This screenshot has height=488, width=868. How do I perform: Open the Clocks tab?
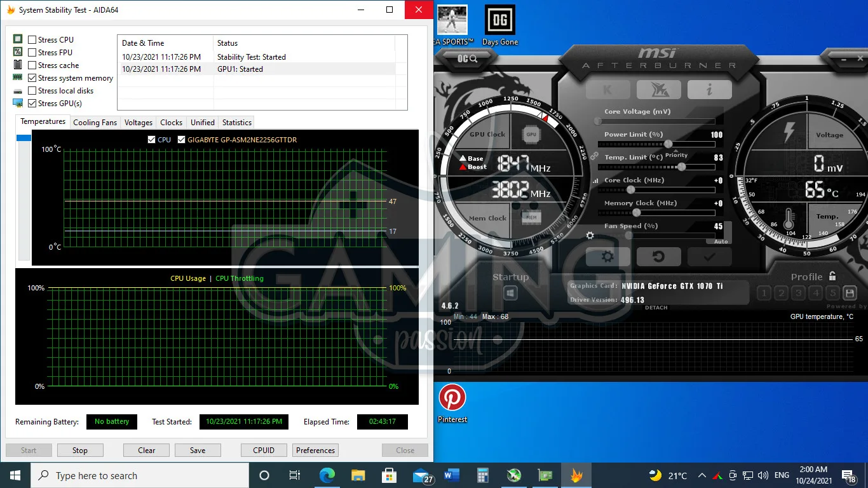172,123
